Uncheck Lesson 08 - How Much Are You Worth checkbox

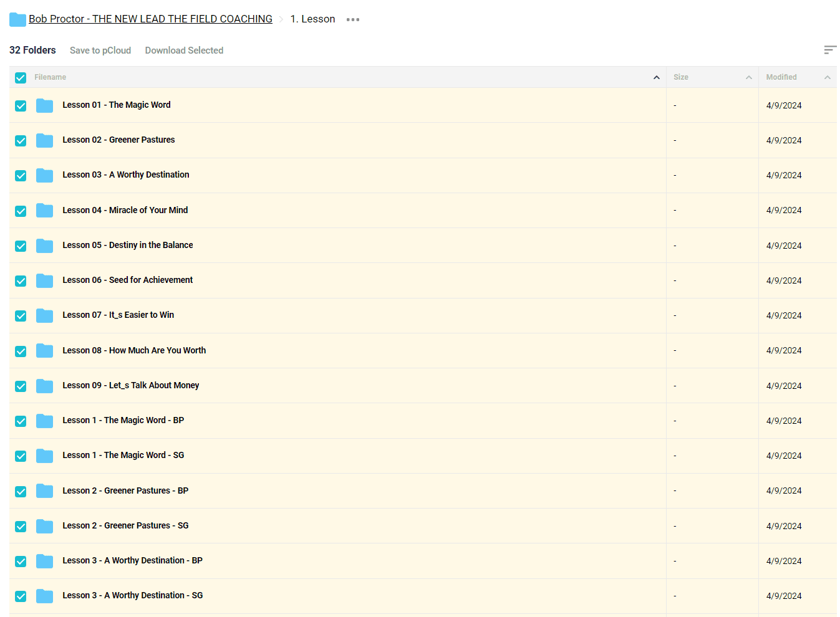21,352
